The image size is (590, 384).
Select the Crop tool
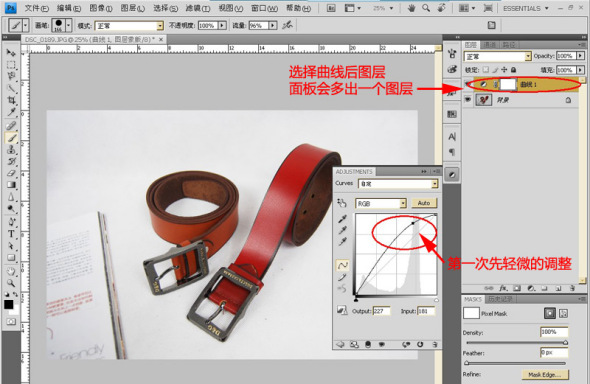click(x=11, y=100)
